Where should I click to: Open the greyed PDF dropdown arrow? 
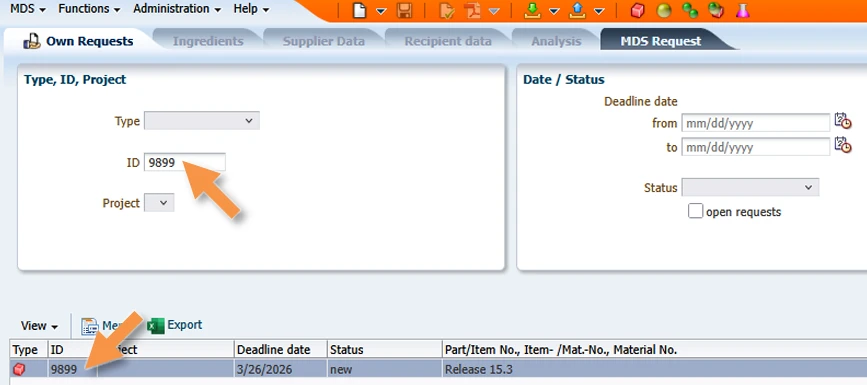coord(494,11)
